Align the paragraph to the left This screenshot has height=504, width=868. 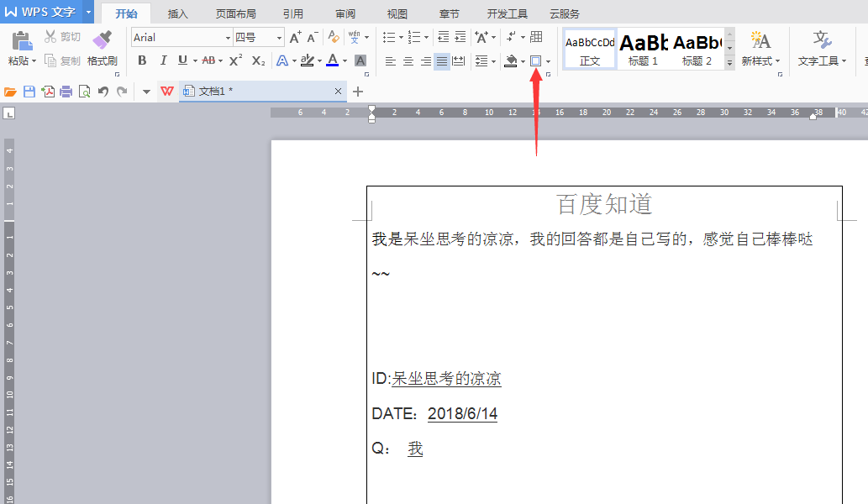[x=390, y=60]
